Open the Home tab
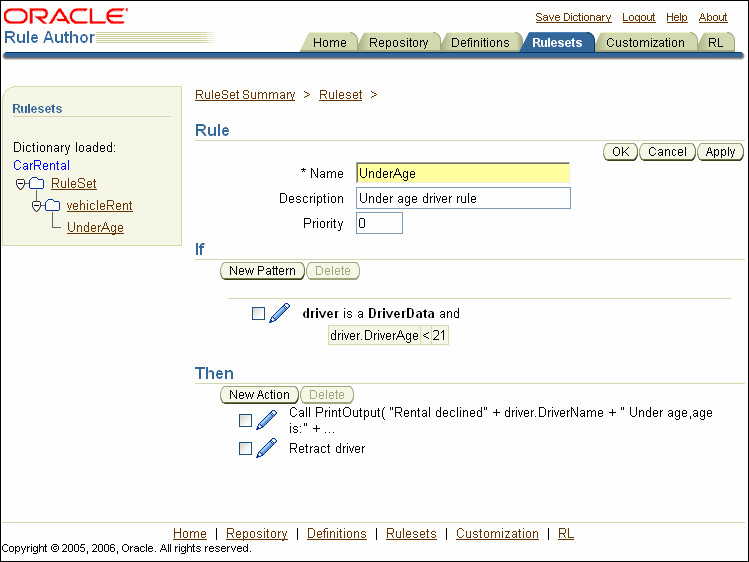 click(330, 42)
